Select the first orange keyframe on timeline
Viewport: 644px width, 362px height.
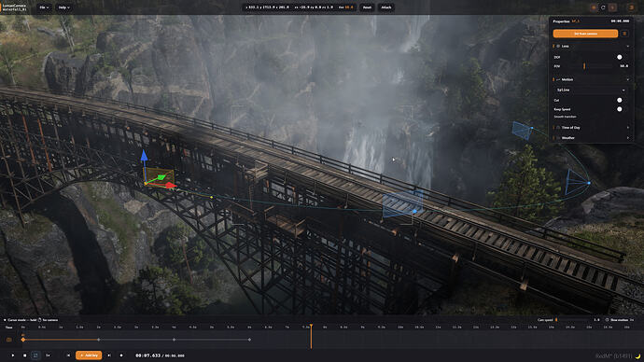tap(23, 340)
